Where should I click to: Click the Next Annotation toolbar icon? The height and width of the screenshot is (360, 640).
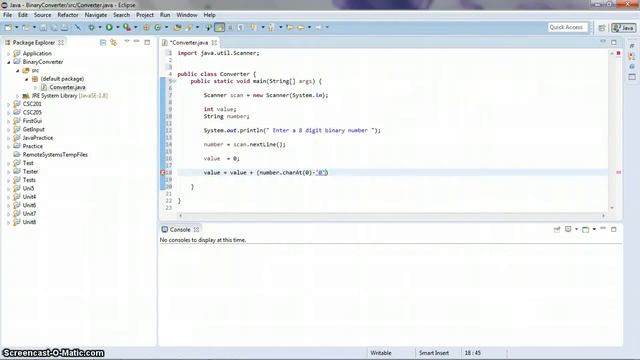click(x=253, y=27)
